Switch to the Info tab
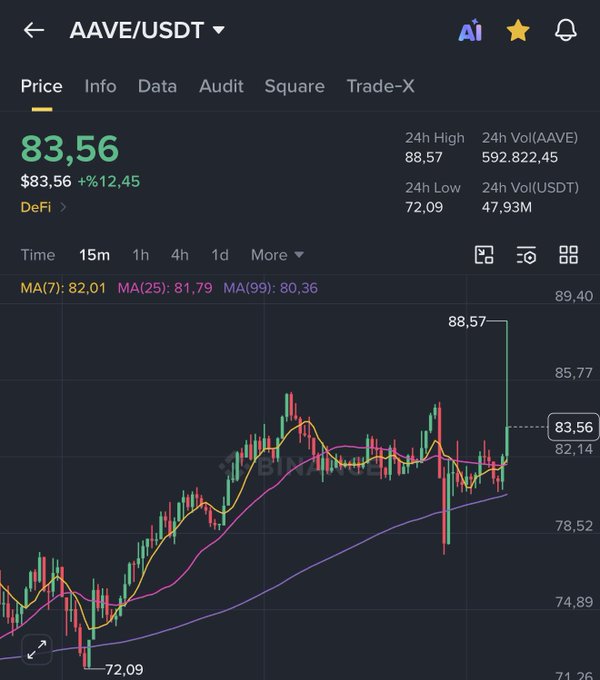 [x=101, y=86]
